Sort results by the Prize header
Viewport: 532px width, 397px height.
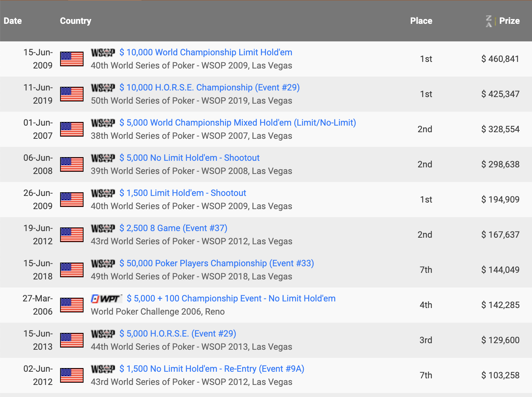click(509, 21)
